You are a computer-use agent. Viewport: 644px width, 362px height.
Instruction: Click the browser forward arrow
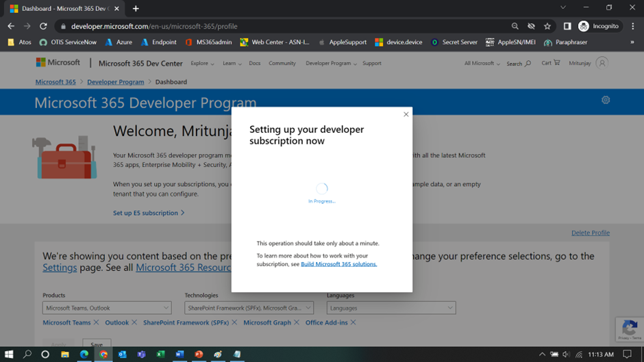[x=27, y=26]
